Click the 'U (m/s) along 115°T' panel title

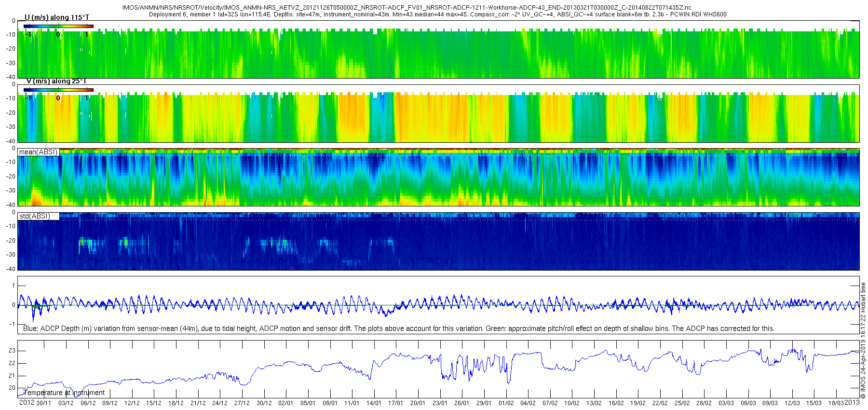57,17
